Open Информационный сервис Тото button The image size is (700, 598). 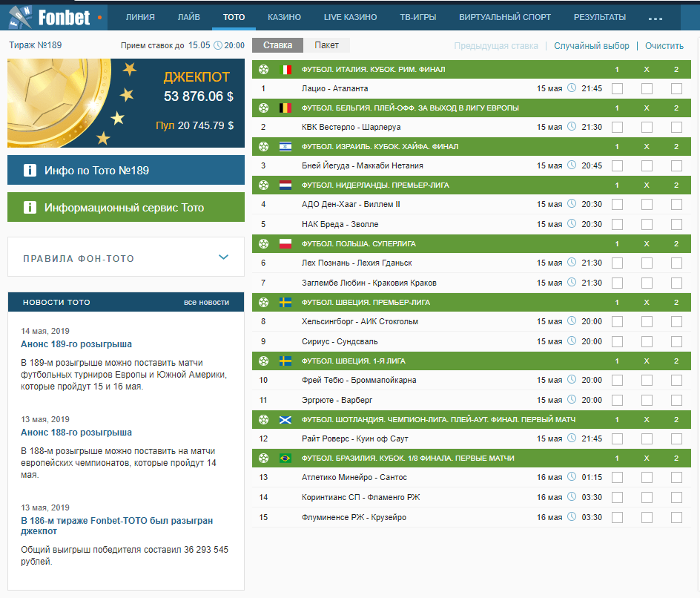(x=126, y=207)
